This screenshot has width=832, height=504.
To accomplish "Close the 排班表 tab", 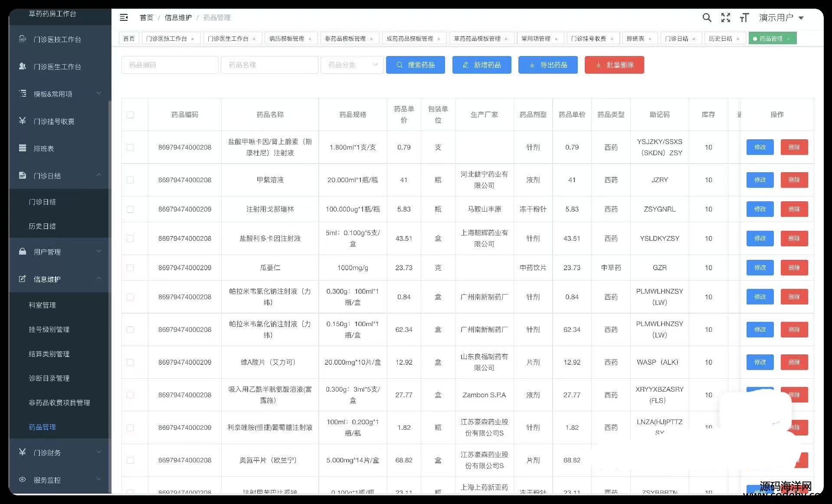I will pos(650,39).
